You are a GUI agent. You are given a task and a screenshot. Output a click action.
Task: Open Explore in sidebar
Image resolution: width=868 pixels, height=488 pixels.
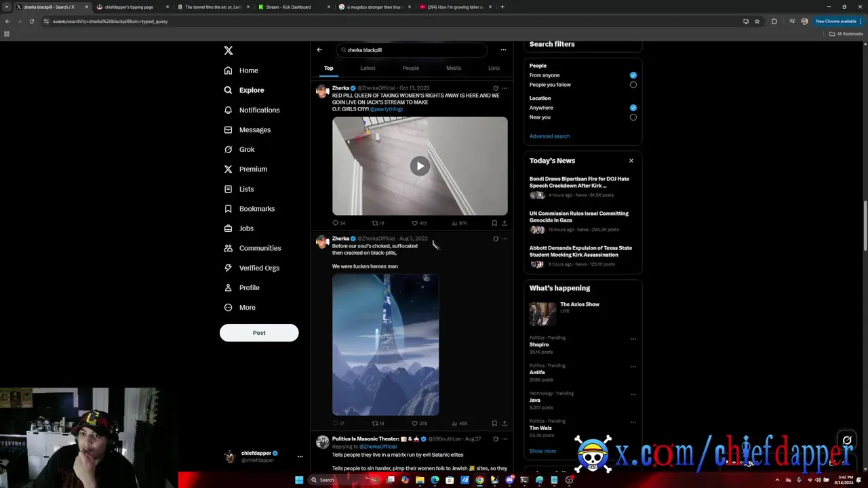click(x=244, y=90)
